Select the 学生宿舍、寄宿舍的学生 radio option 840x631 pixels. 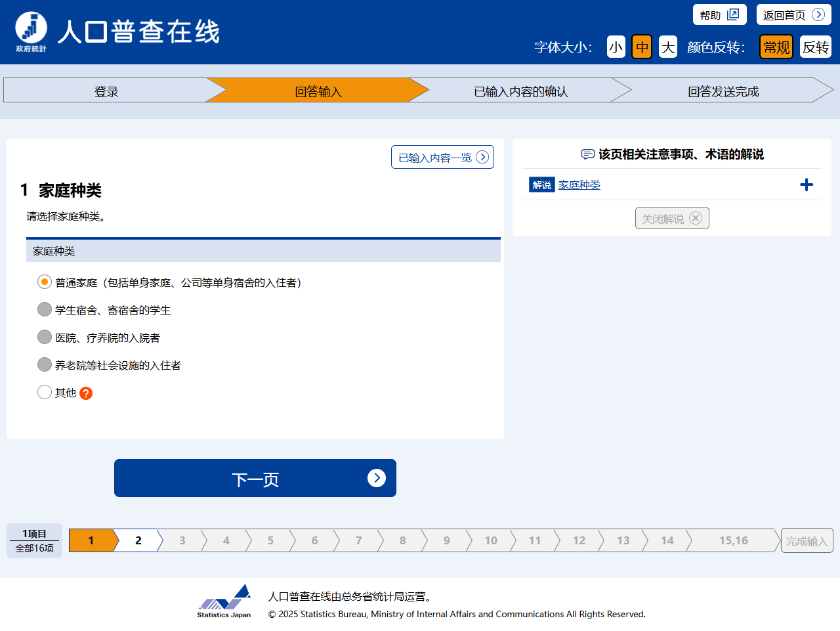coord(45,309)
